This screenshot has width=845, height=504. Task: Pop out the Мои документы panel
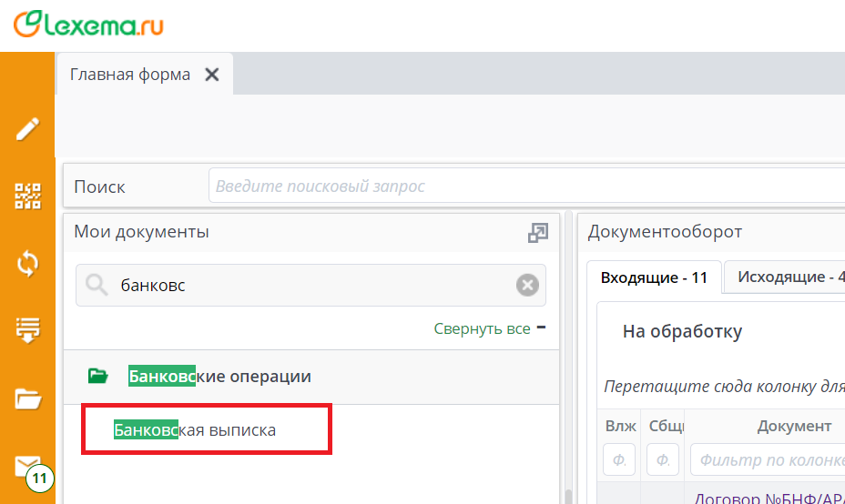click(x=538, y=233)
